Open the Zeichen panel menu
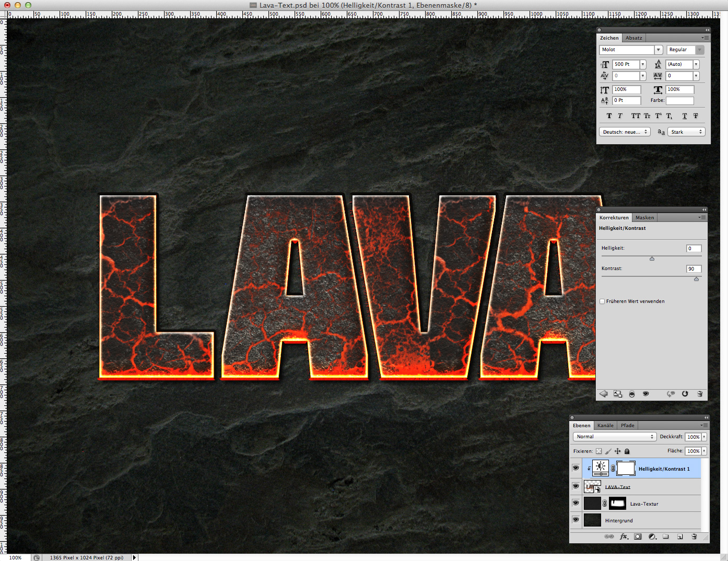728x561 pixels. point(705,38)
